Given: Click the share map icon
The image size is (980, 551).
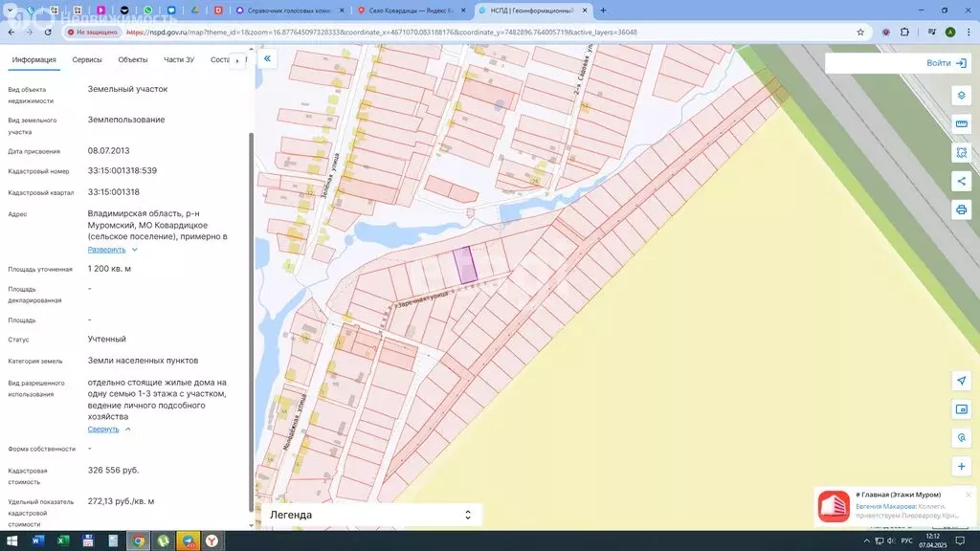Looking at the screenshot, I should point(961,181).
